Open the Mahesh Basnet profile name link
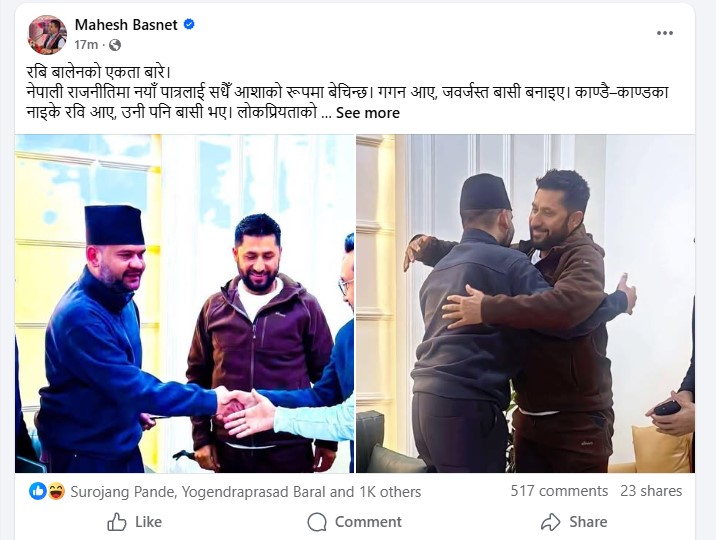 point(126,25)
